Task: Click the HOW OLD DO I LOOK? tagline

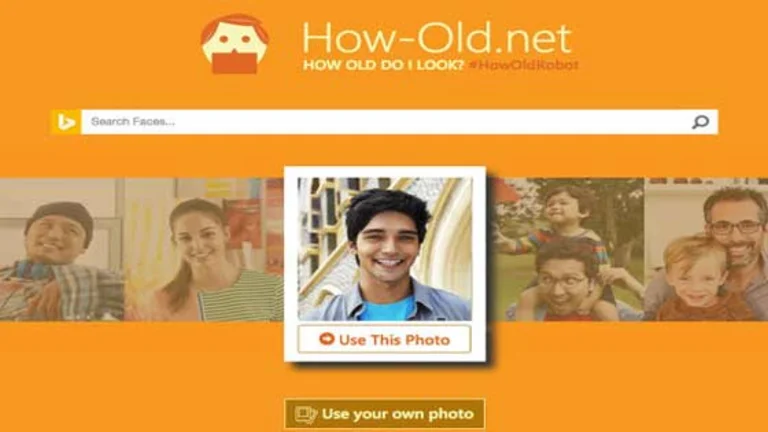Action: 383,65
